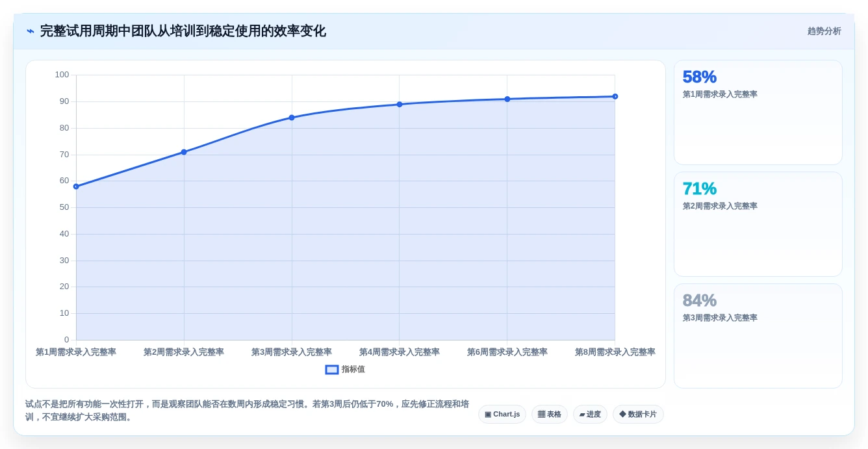This screenshot has width=868, height=449.
Task: Click the 数据卡片 tag chip
Action: pos(638,415)
